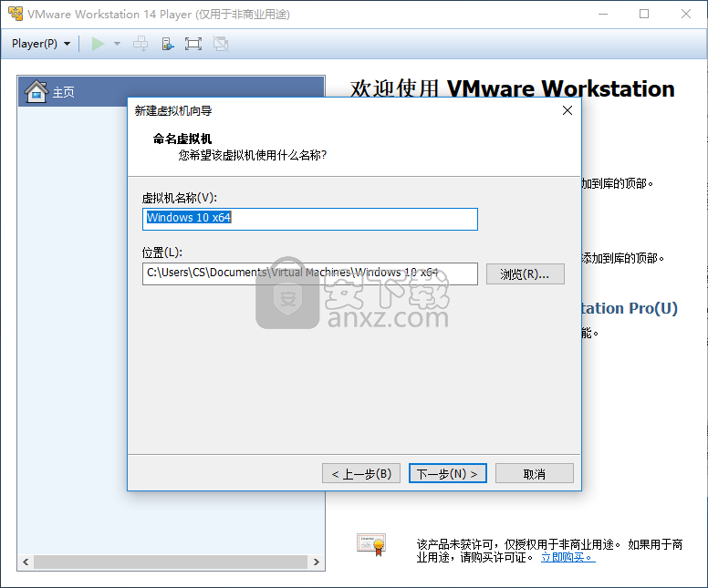
Task: Click the library horizontal scrollbar track
Action: [171, 562]
